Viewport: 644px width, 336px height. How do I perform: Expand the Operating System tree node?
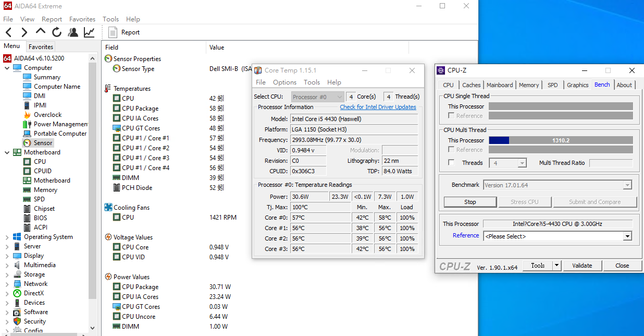coord(7,237)
